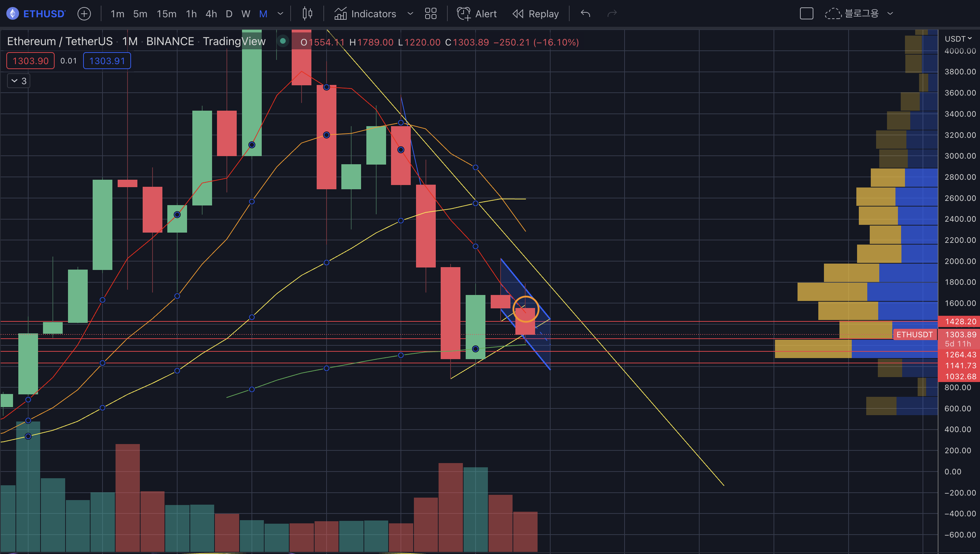This screenshot has height=554, width=980.
Task: Click the redo arrow
Action: pos(612,14)
